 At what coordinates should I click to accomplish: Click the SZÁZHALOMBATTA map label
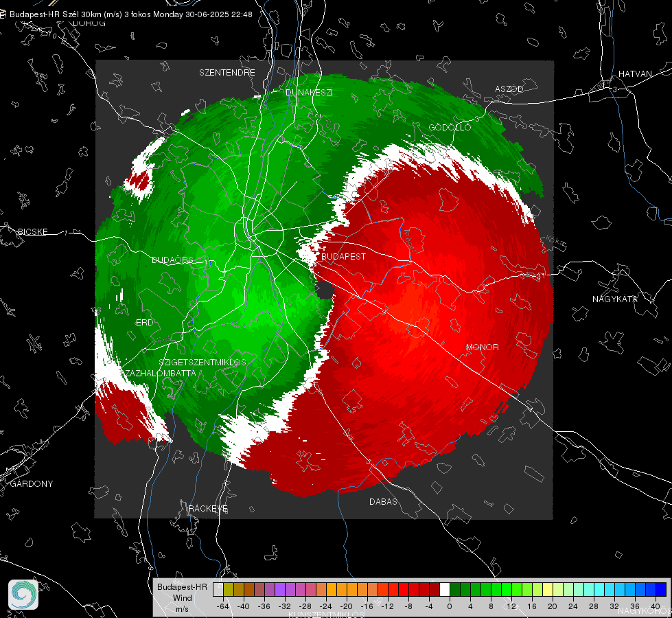coord(159,373)
